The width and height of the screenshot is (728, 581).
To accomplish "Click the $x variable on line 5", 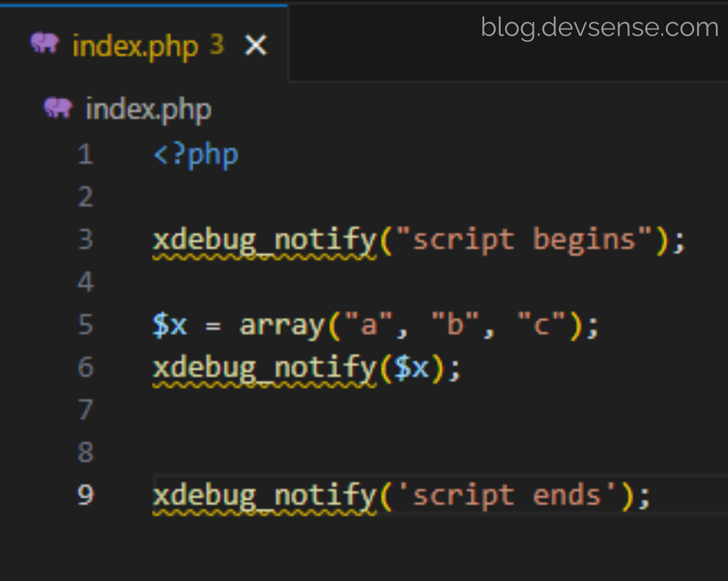I will coord(170,326).
